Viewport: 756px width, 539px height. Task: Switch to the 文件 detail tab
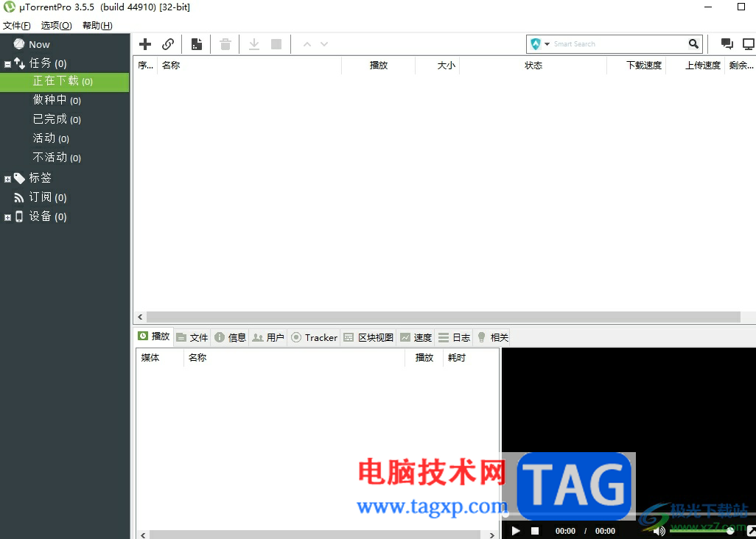(x=192, y=338)
